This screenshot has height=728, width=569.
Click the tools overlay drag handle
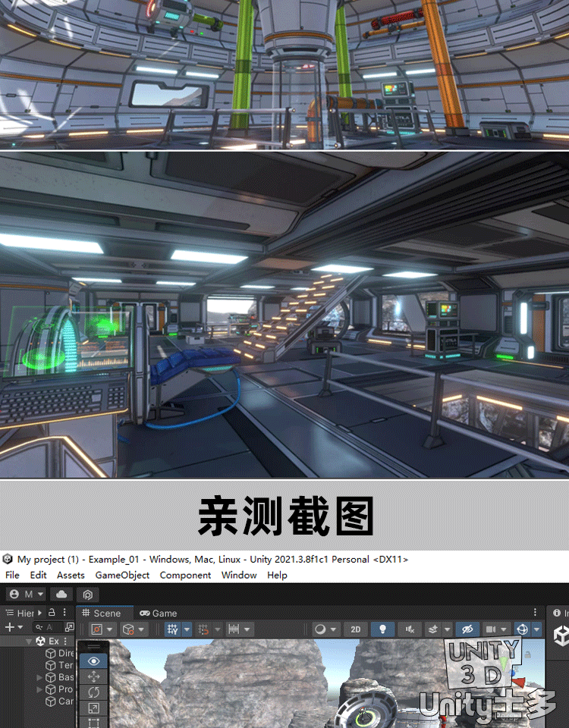[x=93, y=646]
